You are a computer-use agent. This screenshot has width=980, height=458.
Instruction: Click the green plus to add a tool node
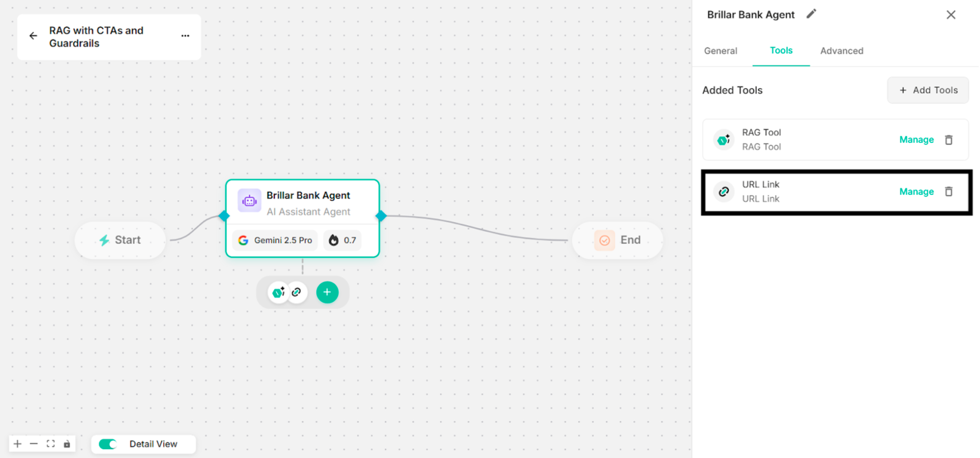coord(327,292)
